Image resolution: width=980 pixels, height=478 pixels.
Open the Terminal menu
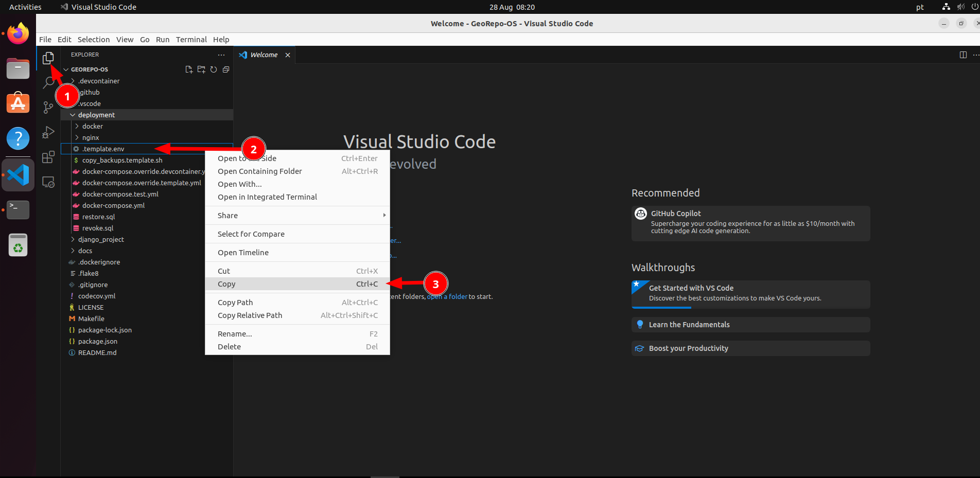pos(191,40)
